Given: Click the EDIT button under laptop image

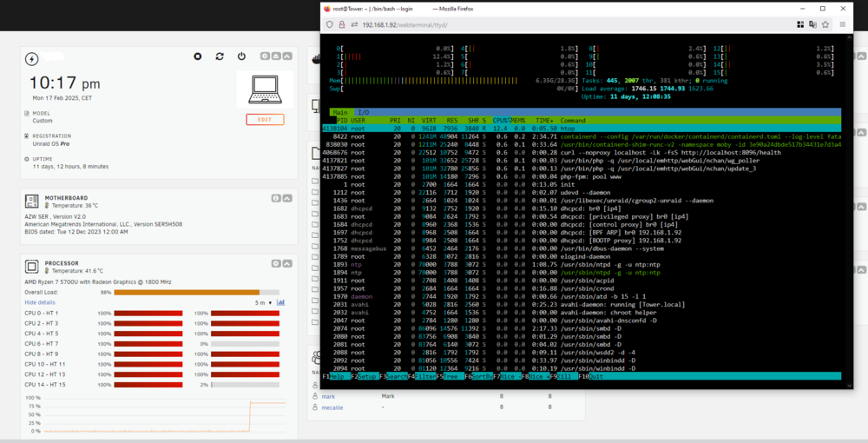Looking at the screenshot, I should point(265,120).
